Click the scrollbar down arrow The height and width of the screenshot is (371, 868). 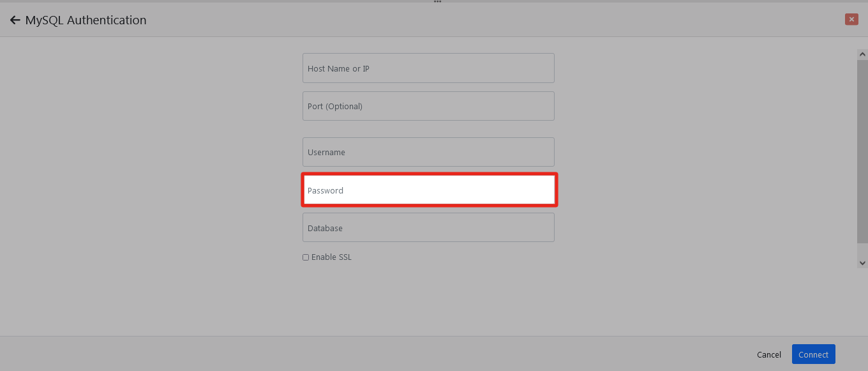862,262
